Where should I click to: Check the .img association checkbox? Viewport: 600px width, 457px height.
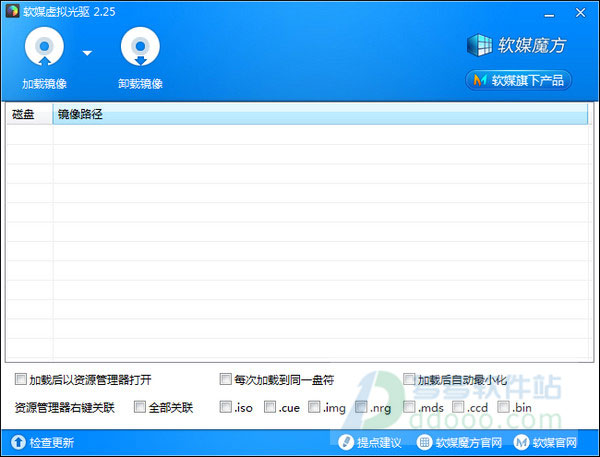(314, 407)
